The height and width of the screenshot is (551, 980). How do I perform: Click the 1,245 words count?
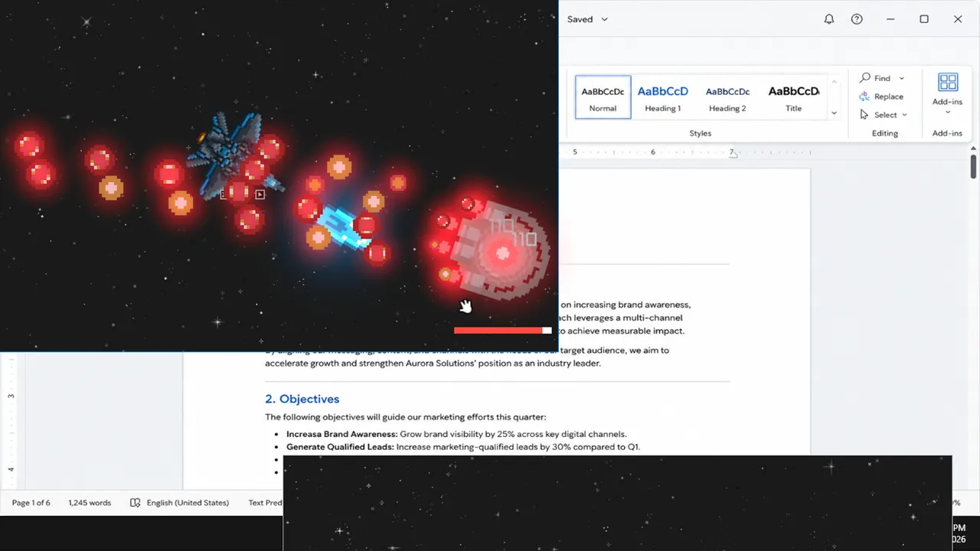pyautogui.click(x=90, y=503)
